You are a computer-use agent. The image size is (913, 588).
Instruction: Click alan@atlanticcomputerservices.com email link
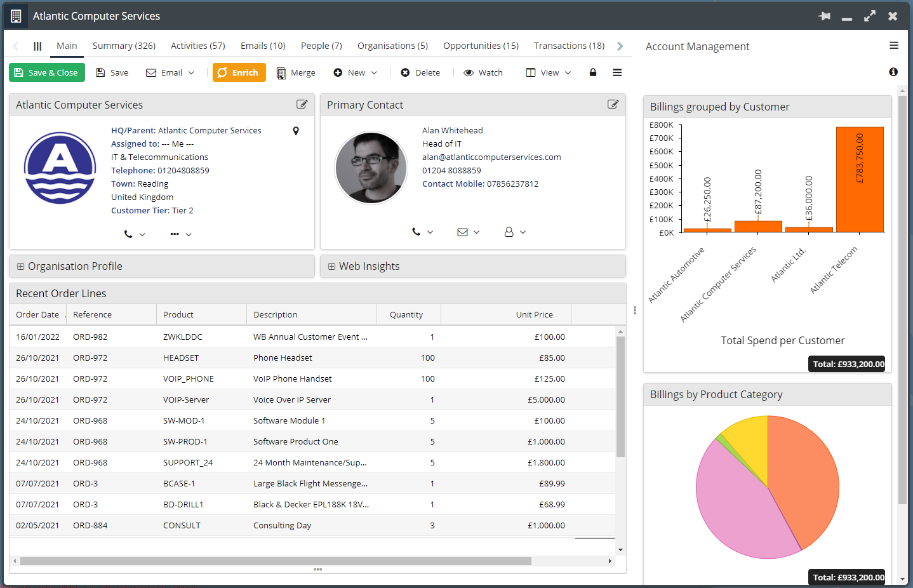[492, 157]
